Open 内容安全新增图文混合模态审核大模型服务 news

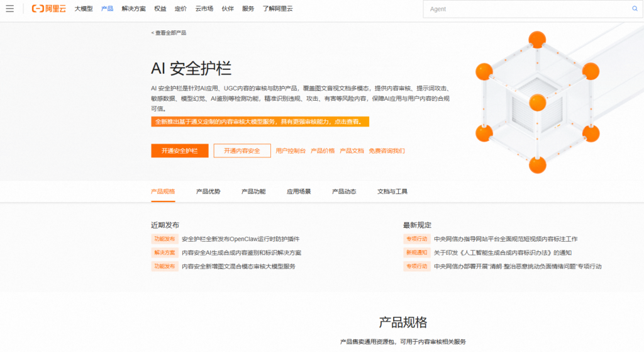click(x=238, y=266)
